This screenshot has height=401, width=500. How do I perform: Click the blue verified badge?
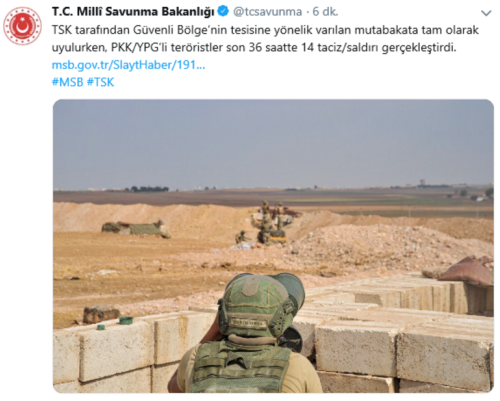point(223,12)
